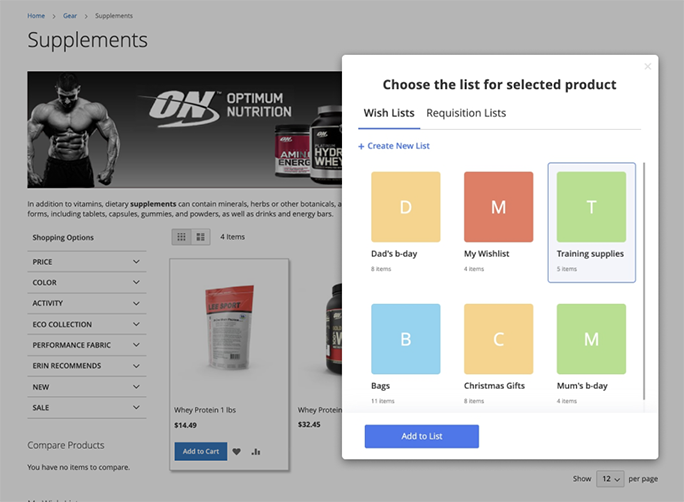Click the dialog title Choose the list
The height and width of the screenshot is (502, 684).
coord(499,84)
